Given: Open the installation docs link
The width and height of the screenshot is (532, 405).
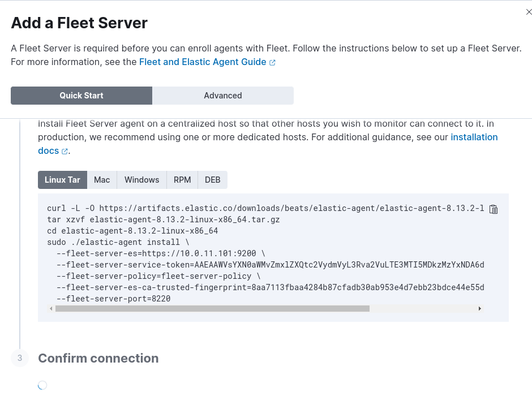Looking at the screenshot, I should coord(474,137).
